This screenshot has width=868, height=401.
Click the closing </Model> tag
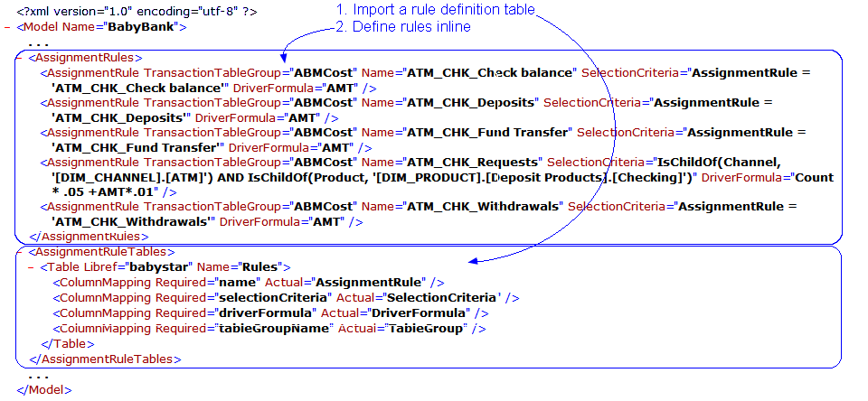pos(43,389)
